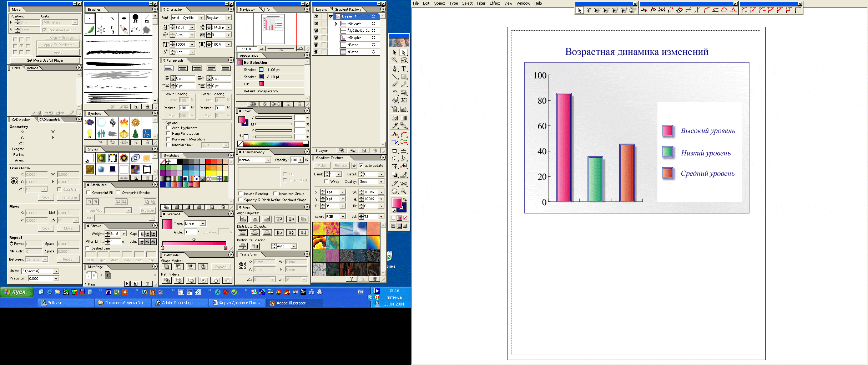Click the Suitcase taskbar button

66,303
